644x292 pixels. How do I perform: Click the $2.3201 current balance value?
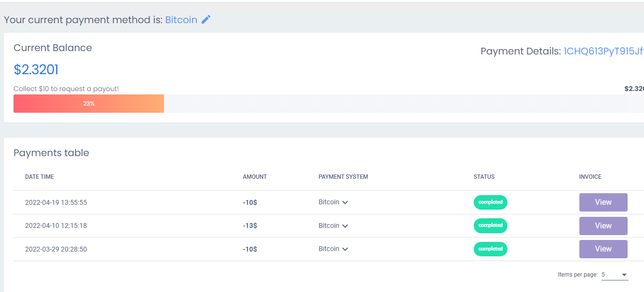click(x=36, y=70)
